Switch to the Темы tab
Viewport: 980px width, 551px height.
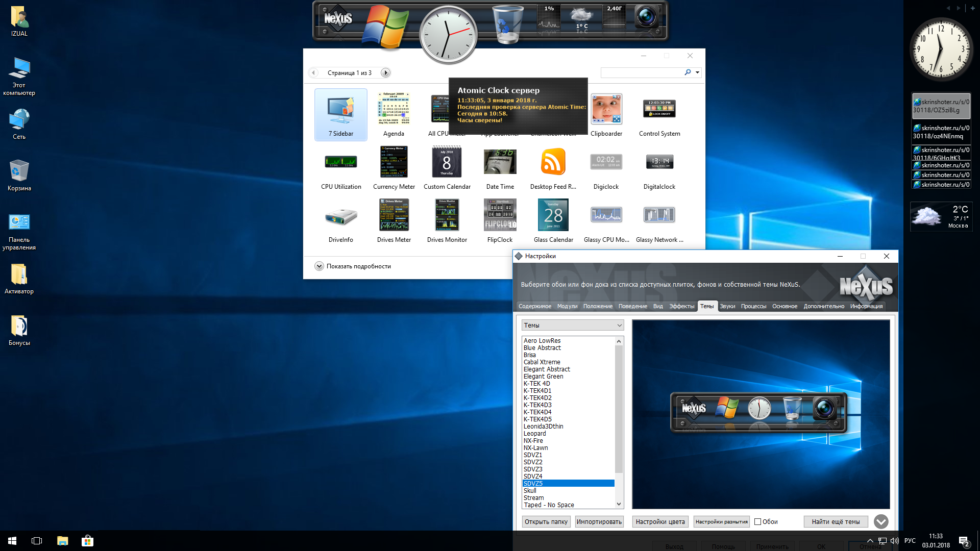pyautogui.click(x=706, y=306)
